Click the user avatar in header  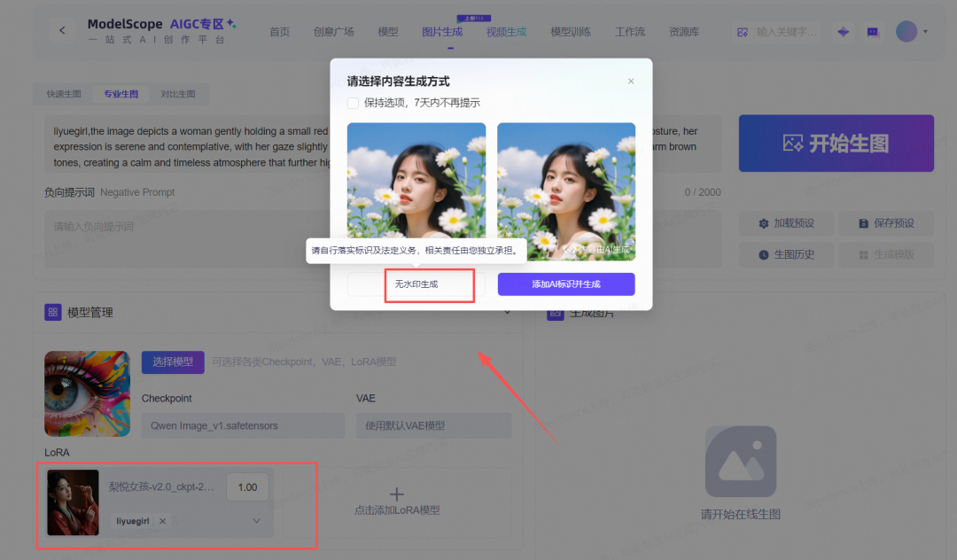pos(906,31)
